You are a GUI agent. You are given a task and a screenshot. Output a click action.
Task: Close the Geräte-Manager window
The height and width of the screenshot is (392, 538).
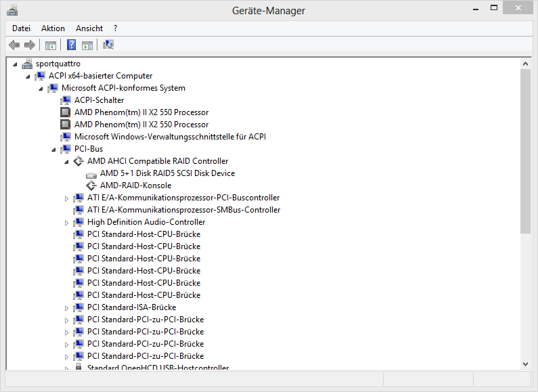518,7
